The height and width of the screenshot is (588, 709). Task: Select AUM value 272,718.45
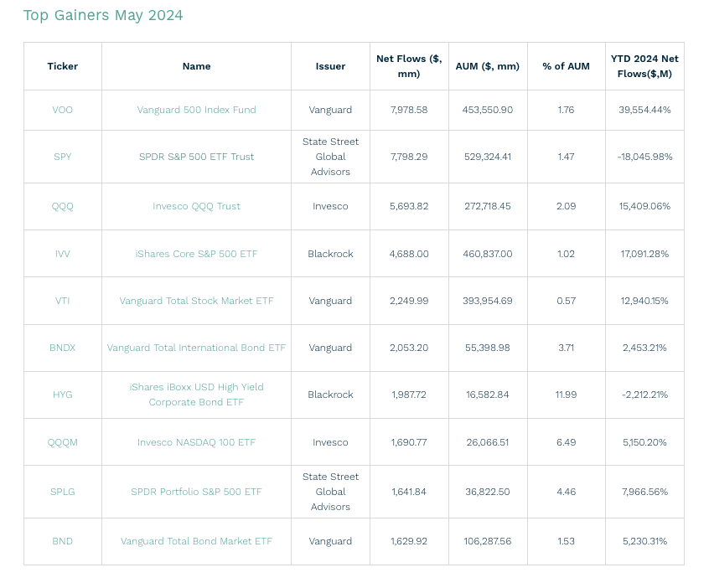[488, 206]
